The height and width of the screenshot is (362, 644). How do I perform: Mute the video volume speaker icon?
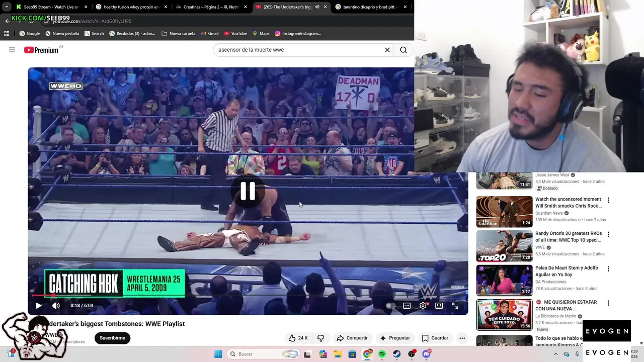[x=56, y=305]
